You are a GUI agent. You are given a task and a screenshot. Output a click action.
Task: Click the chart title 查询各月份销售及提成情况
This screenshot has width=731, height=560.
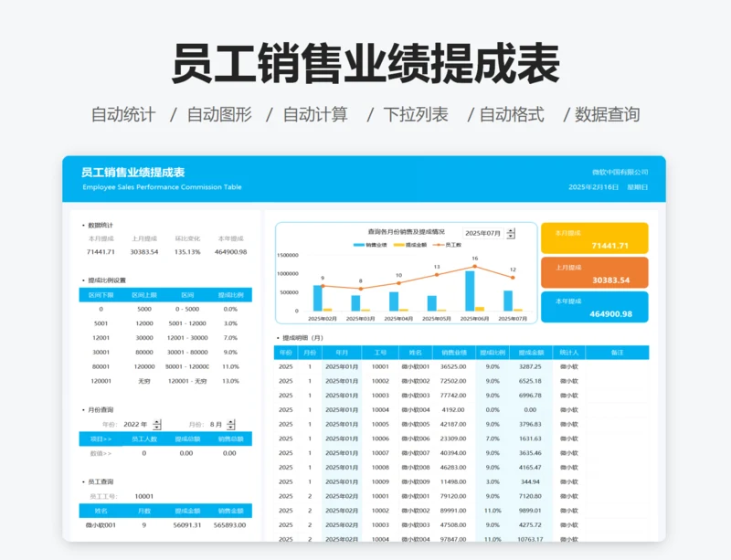coord(406,232)
